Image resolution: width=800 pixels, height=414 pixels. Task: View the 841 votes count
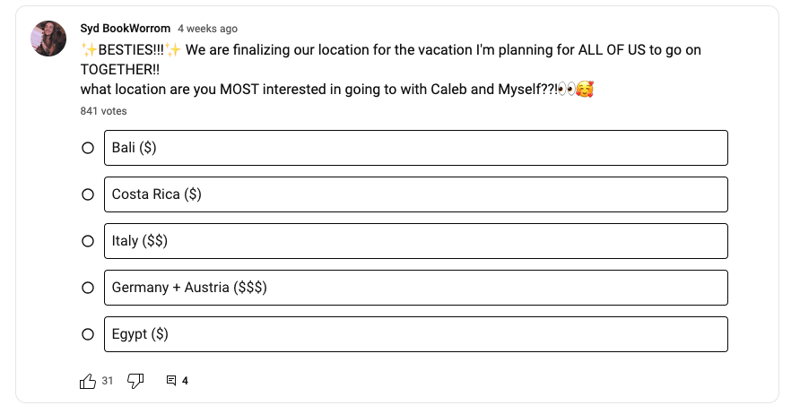[x=104, y=111]
